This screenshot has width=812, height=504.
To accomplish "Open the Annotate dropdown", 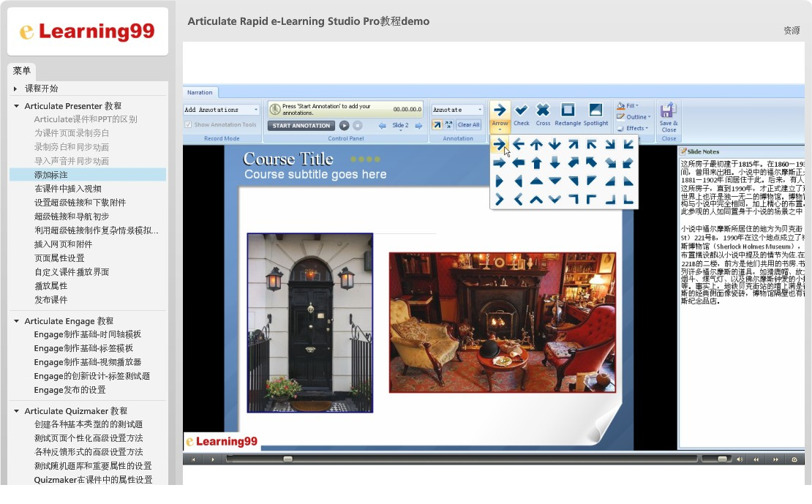I will pyautogui.click(x=457, y=110).
